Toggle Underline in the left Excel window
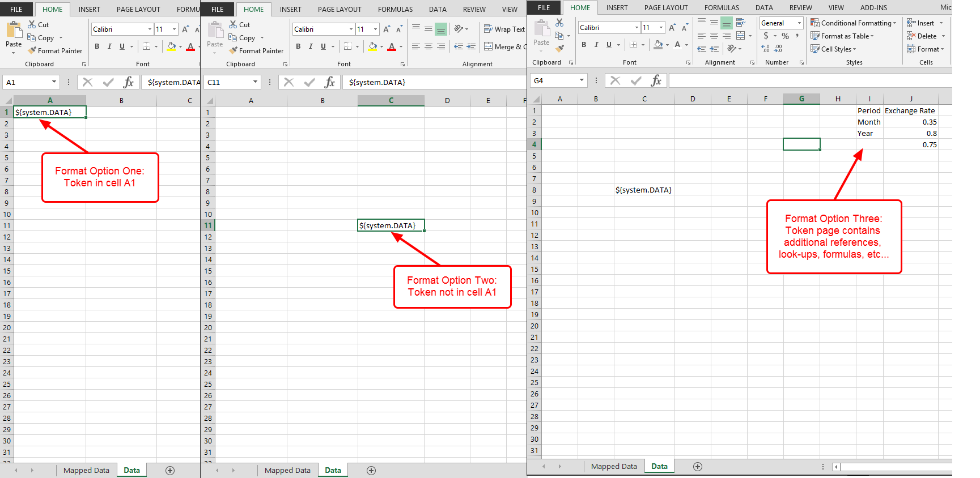 [122, 46]
